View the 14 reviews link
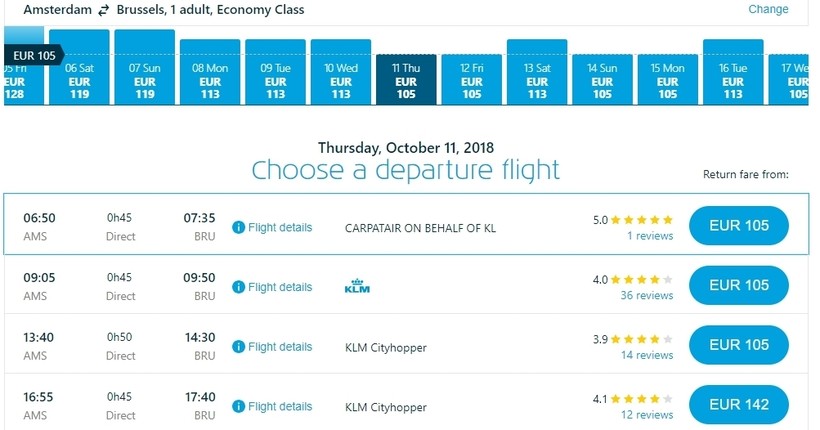 click(x=646, y=356)
